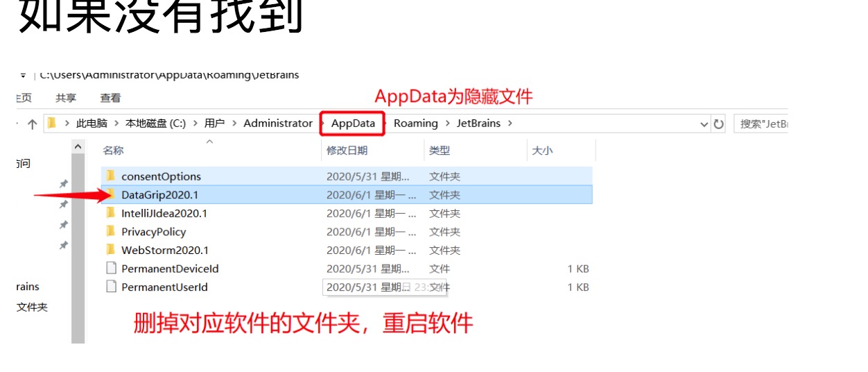
Task: Select Administrator in the breadcrumb path
Action: tap(278, 124)
